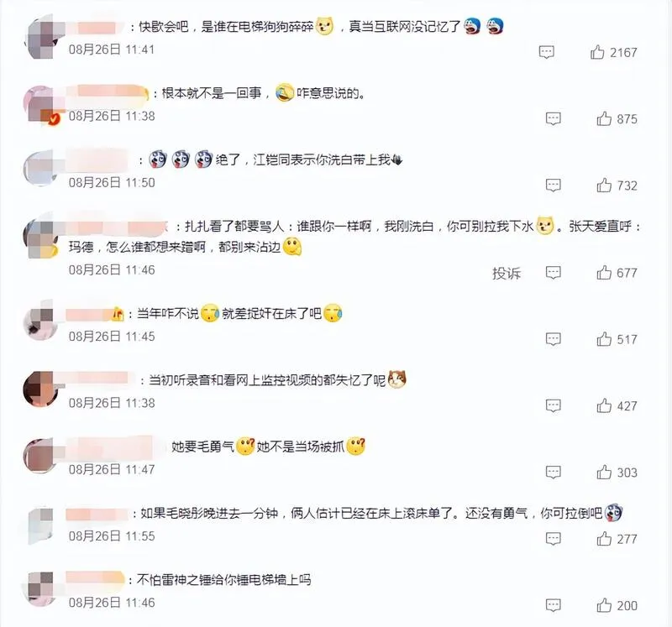Like the comment mentioning 江铠同
This screenshot has width=672, height=627.
click(x=604, y=185)
